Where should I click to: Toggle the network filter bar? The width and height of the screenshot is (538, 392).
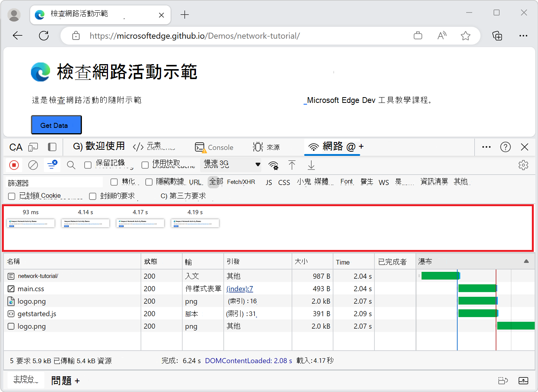(x=52, y=165)
